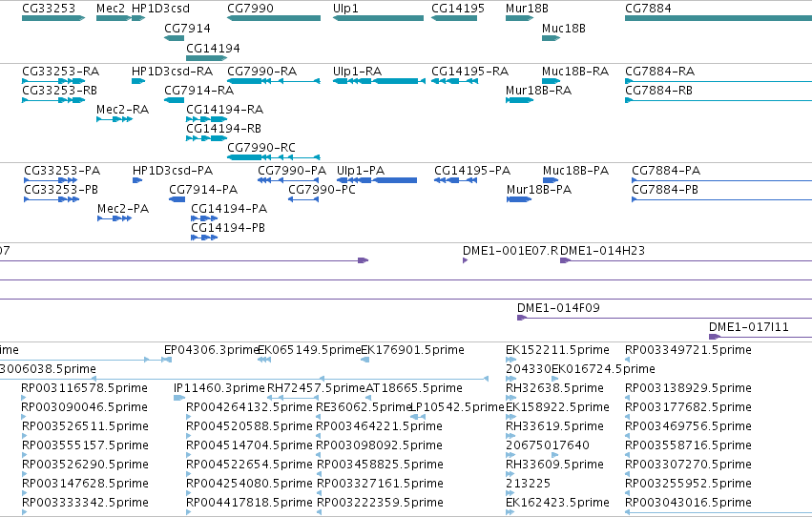Select the CG7884-PB protein feature

click(722, 199)
